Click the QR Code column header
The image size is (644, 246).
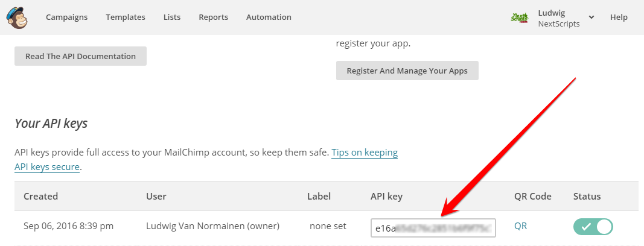(533, 197)
